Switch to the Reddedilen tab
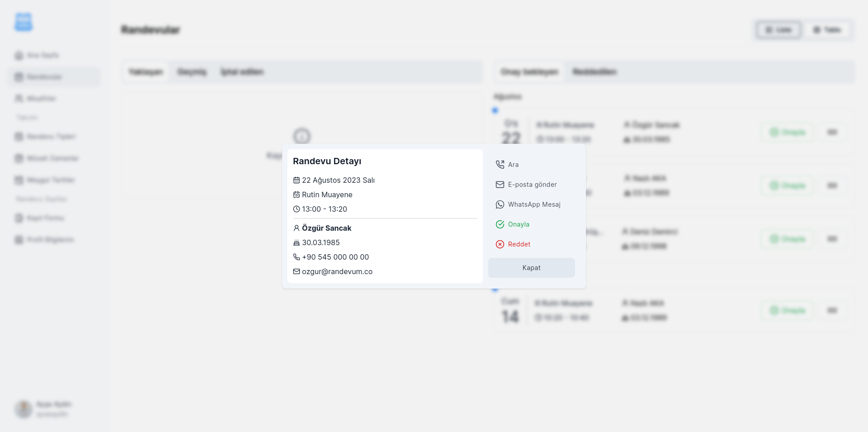The image size is (868, 432). pyautogui.click(x=594, y=71)
